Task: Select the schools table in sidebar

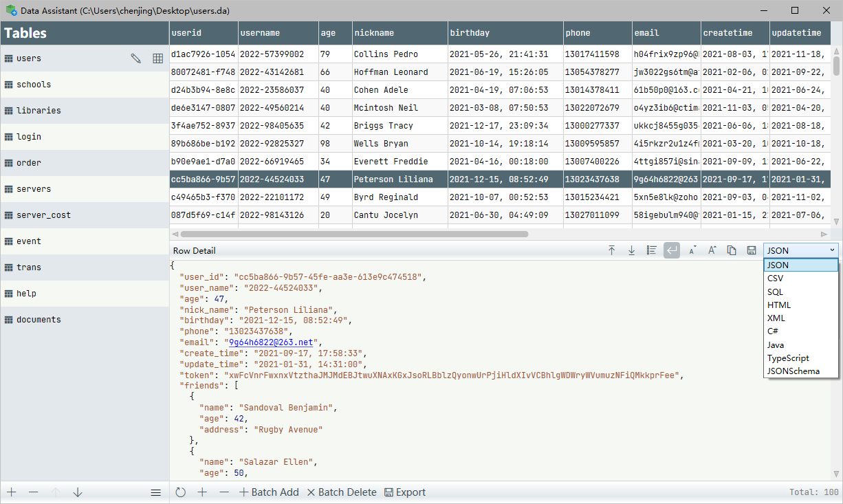Action: 34,85
